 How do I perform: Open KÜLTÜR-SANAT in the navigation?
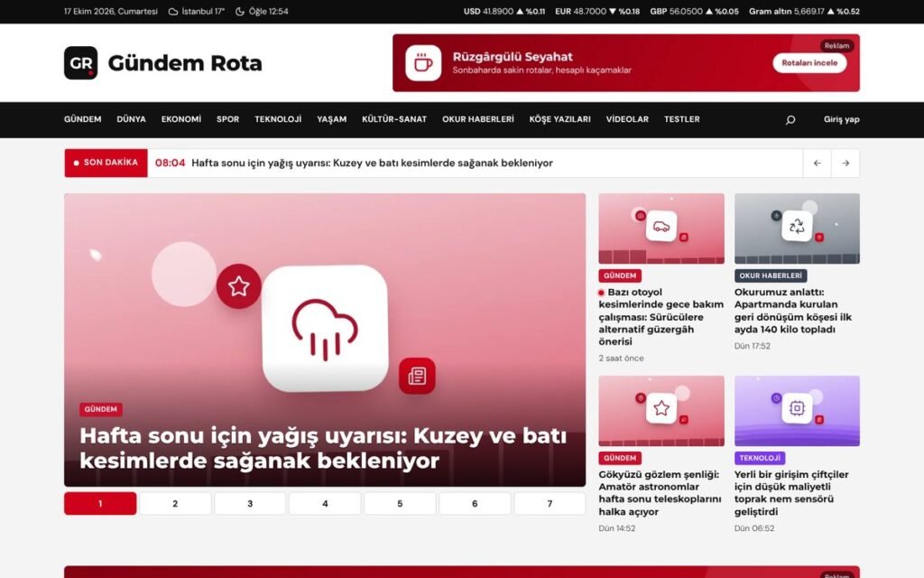click(394, 119)
